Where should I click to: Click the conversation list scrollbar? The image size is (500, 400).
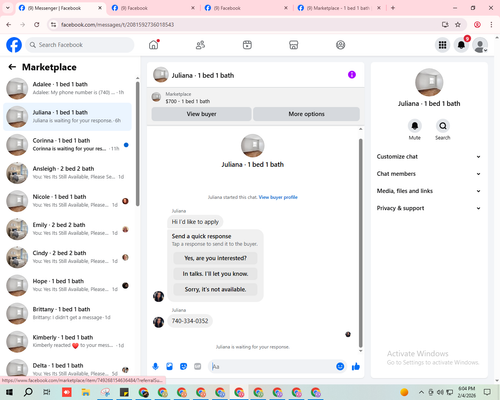pos(138,144)
